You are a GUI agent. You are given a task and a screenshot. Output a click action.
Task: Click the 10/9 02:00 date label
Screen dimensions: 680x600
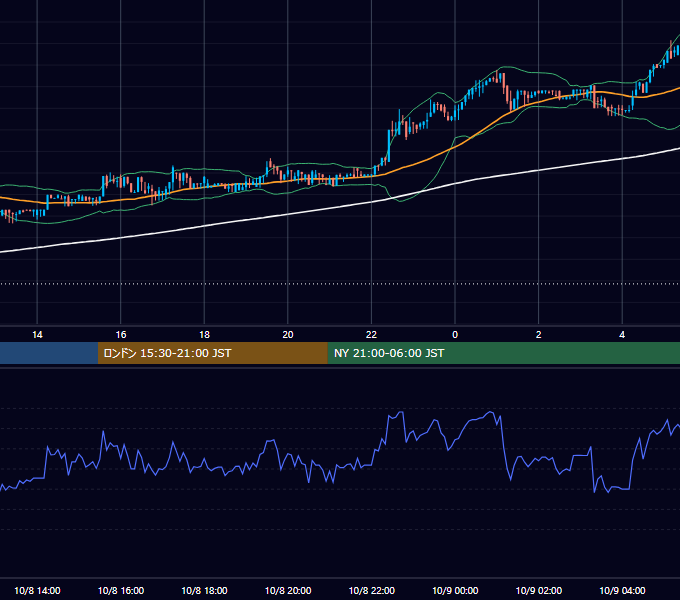(539, 590)
